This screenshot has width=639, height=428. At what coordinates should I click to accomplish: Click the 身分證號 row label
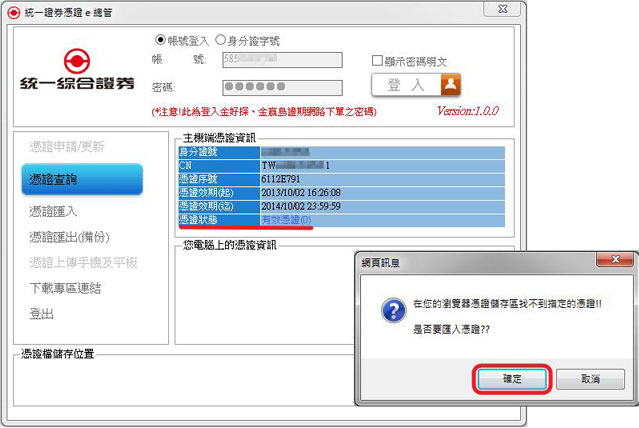[x=219, y=152]
